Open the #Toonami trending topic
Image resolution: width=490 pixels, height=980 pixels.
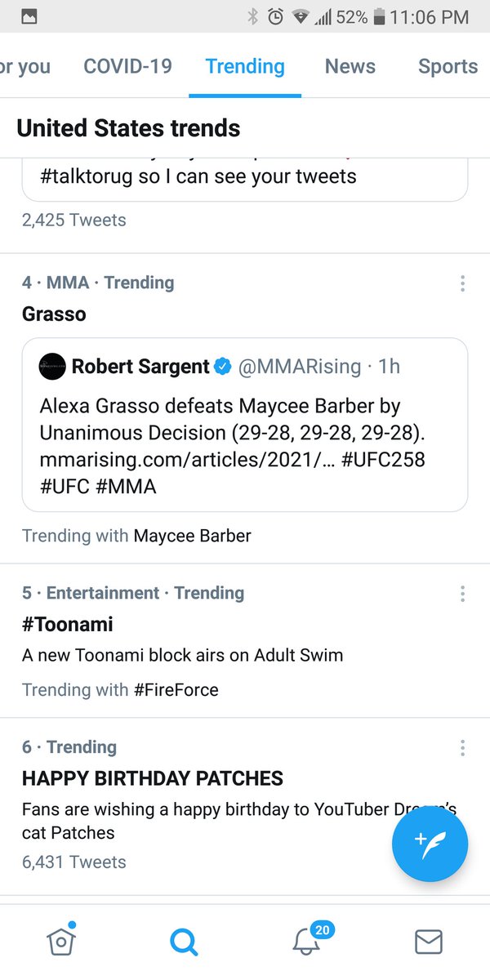[68, 625]
